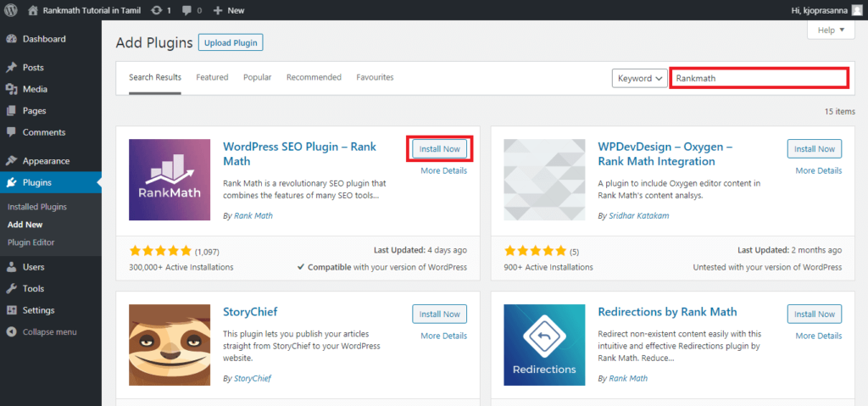
Task: Click the Rank Math five-star rating
Action: click(x=160, y=251)
